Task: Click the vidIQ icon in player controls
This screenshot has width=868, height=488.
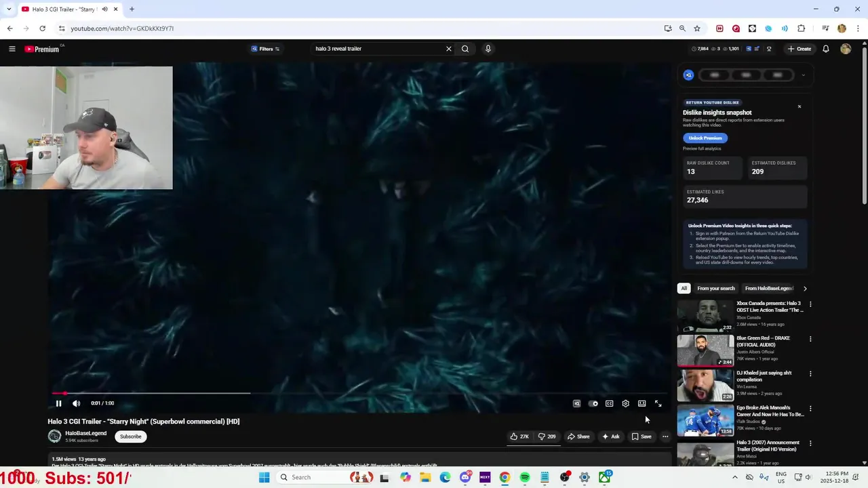Action: [577, 403]
